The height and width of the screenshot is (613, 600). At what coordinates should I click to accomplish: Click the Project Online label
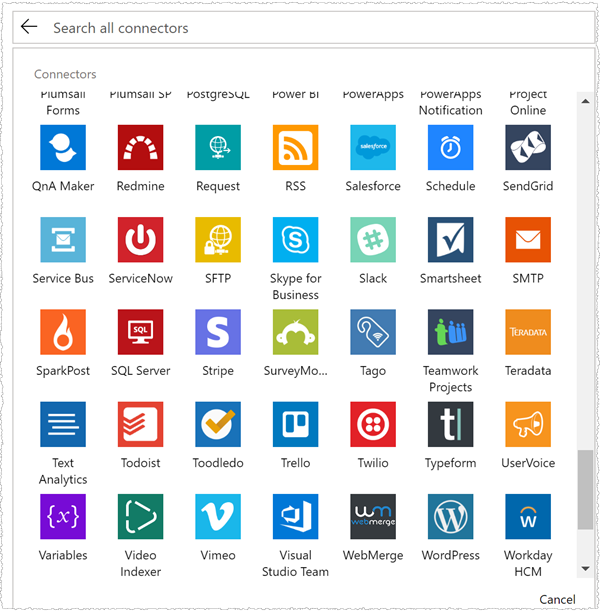point(528,102)
